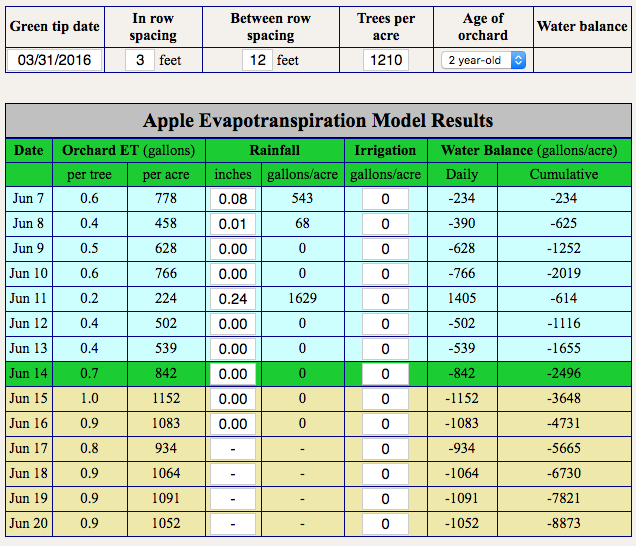Viewport: 636px width, 546px height.
Task: Click Jun 20 rainfall inches field
Action: 233,524
